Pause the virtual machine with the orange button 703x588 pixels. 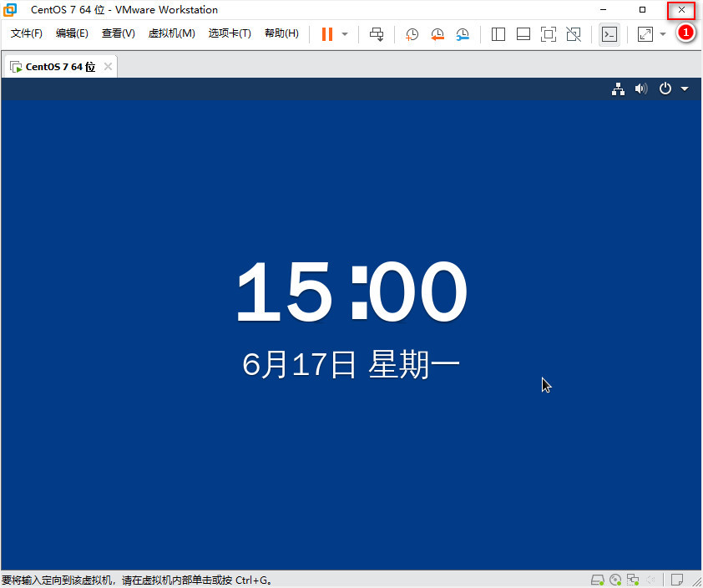(326, 34)
